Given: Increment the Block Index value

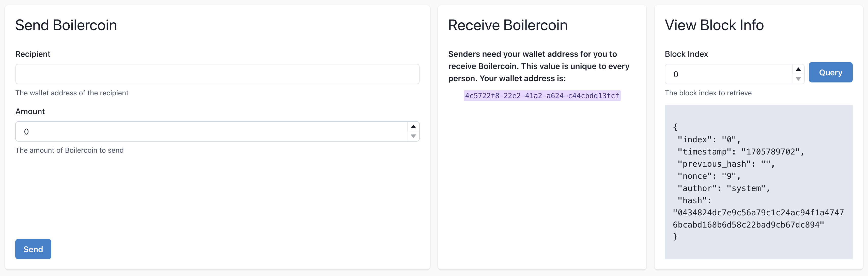Looking at the screenshot, I should [798, 70].
